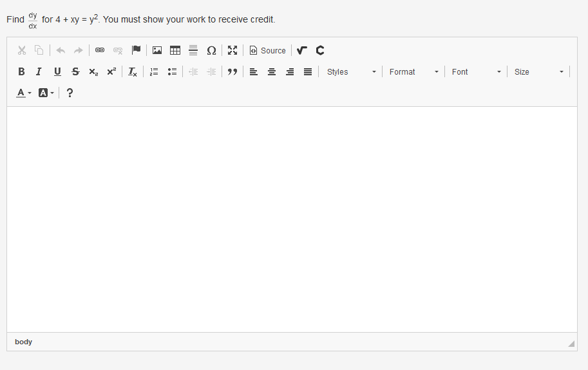
Task: Open the background color picker
Action: click(x=46, y=93)
